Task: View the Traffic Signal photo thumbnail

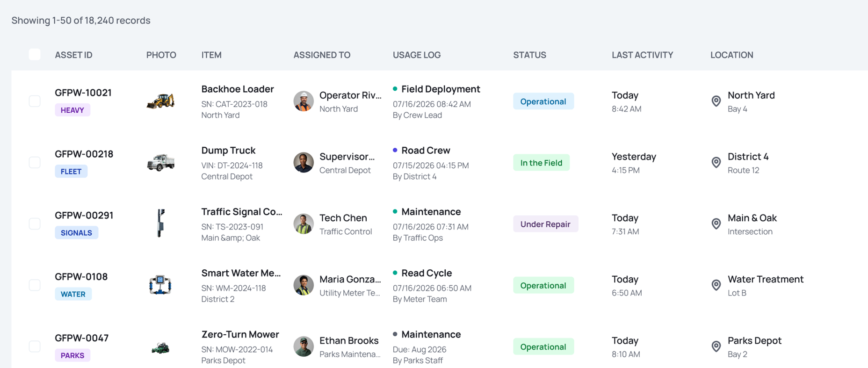Action: pyautogui.click(x=160, y=223)
